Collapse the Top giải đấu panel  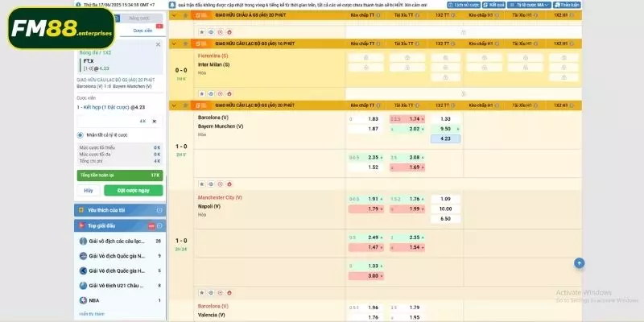(x=159, y=225)
